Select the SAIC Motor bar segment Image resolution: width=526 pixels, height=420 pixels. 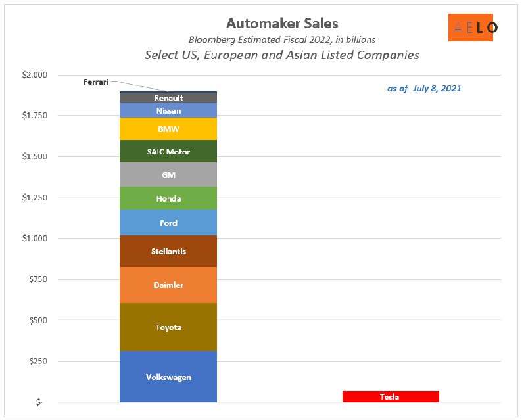click(168, 151)
